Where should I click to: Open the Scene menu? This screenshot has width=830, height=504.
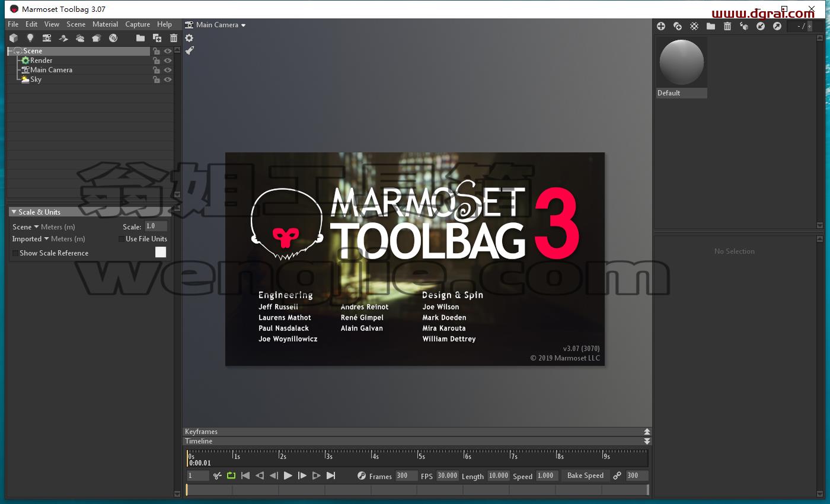(x=76, y=24)
